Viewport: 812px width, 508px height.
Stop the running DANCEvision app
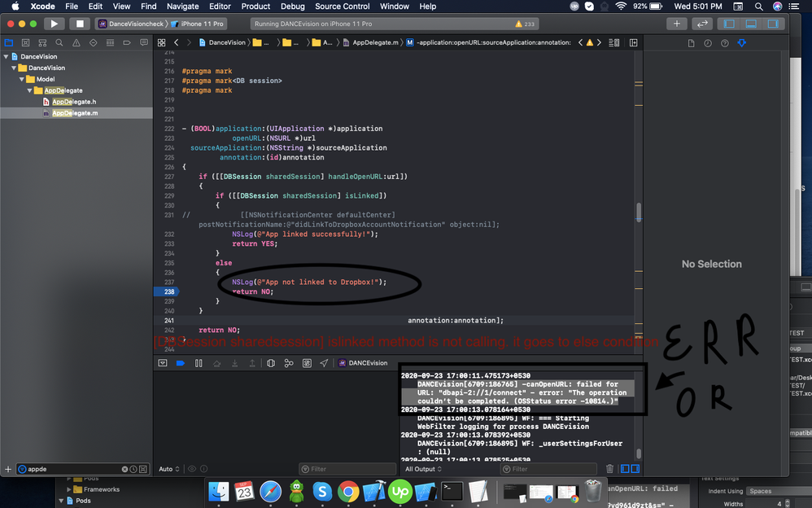(79, 24)
